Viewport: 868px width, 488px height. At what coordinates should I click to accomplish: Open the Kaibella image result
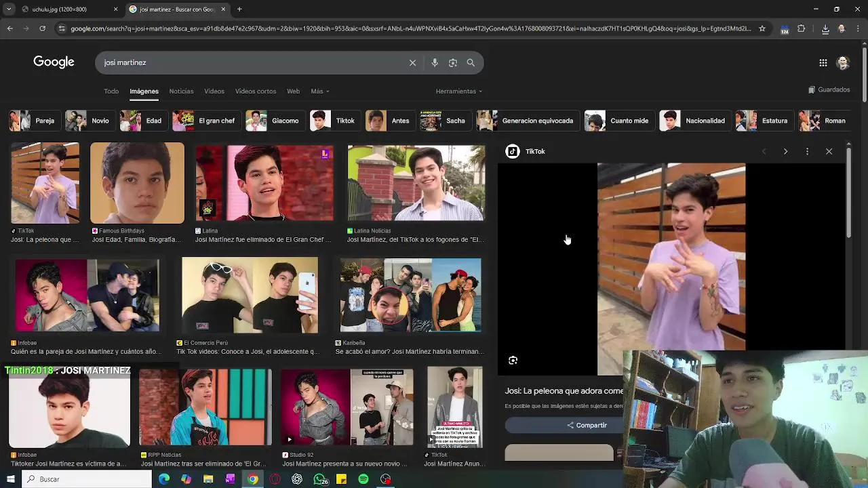411,295
